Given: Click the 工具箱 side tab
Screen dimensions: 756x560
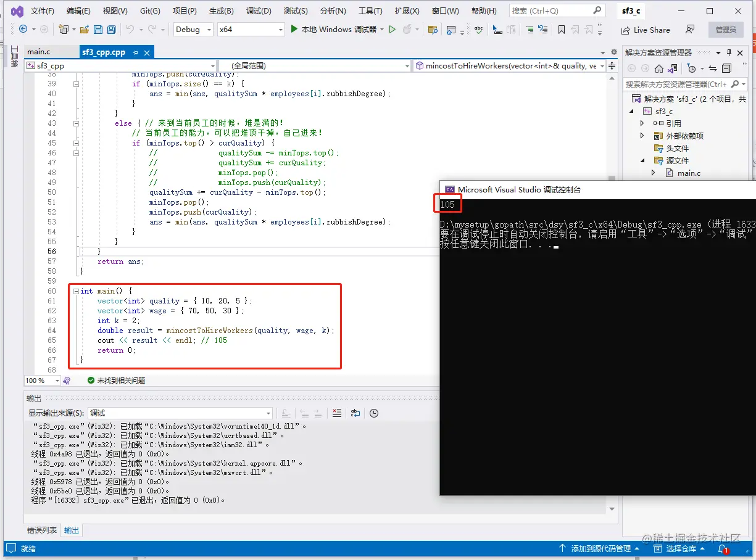Looking at the screenshot, I should click(x=14, y=57).
